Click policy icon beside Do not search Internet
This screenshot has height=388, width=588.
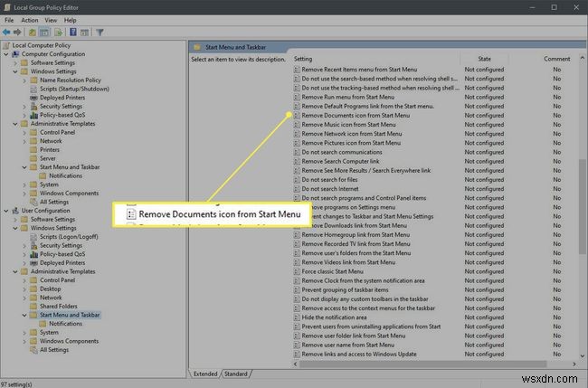(297, 189)
